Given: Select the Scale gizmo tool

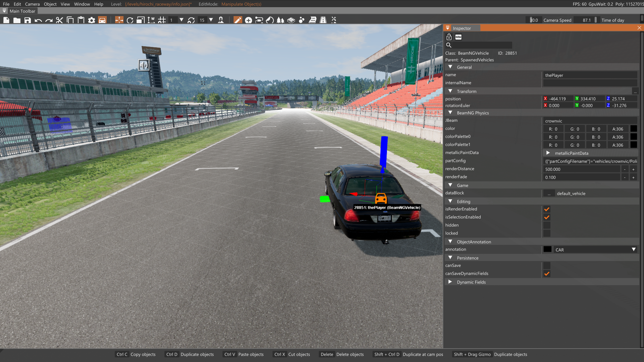Looking at the screenshot, I should tap(141, 20).
